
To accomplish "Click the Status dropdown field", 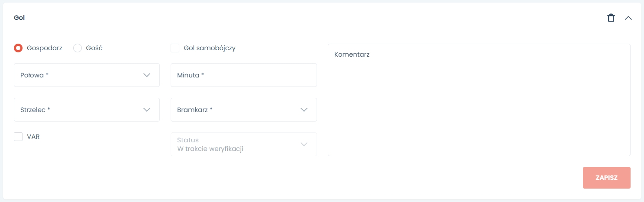I will pyautogui.click(x=243, y=144).
